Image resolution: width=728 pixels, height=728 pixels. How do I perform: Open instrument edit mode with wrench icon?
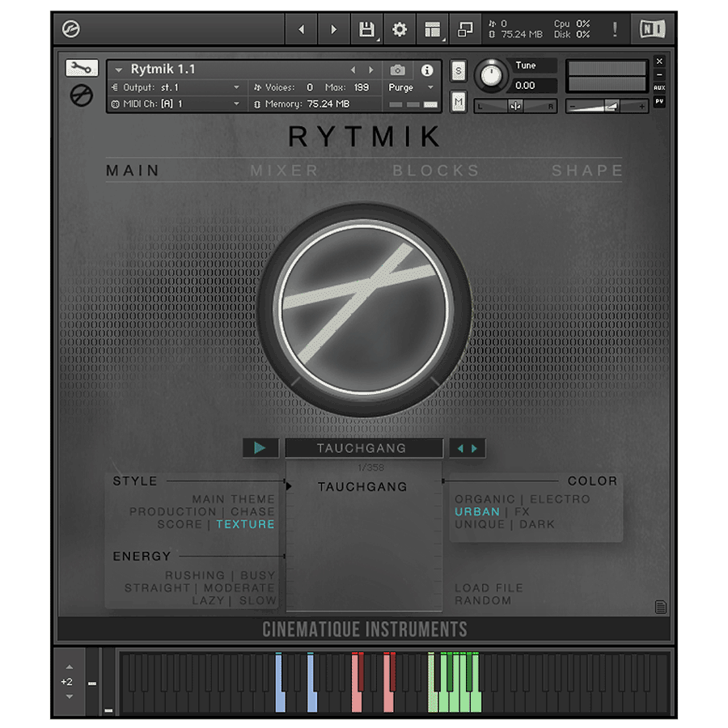pyautogui.click(x=82, y=68)
